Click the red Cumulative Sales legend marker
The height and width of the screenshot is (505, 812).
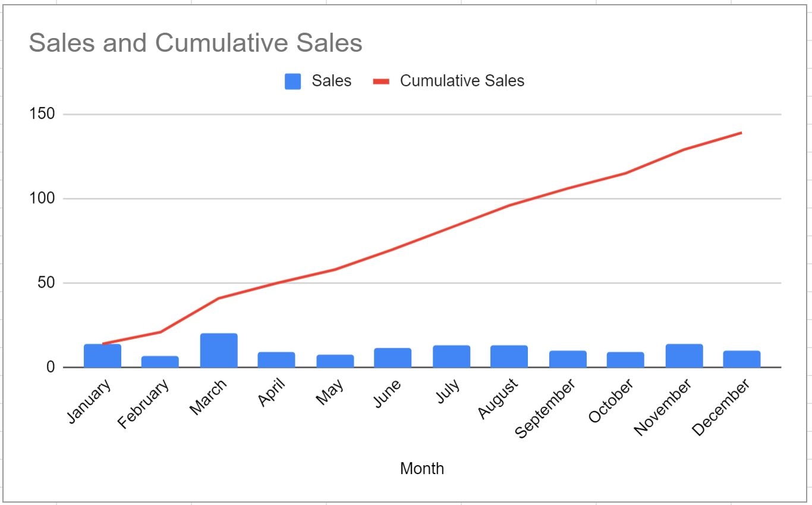click(x=381, y=81)
